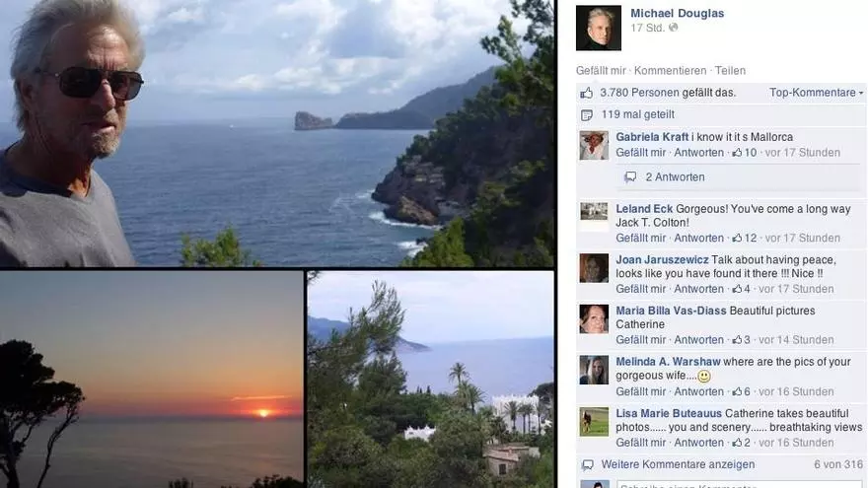Open the sunset photo in the collage
This screenshot has height=488, width=868.
[x=151, y=380]
